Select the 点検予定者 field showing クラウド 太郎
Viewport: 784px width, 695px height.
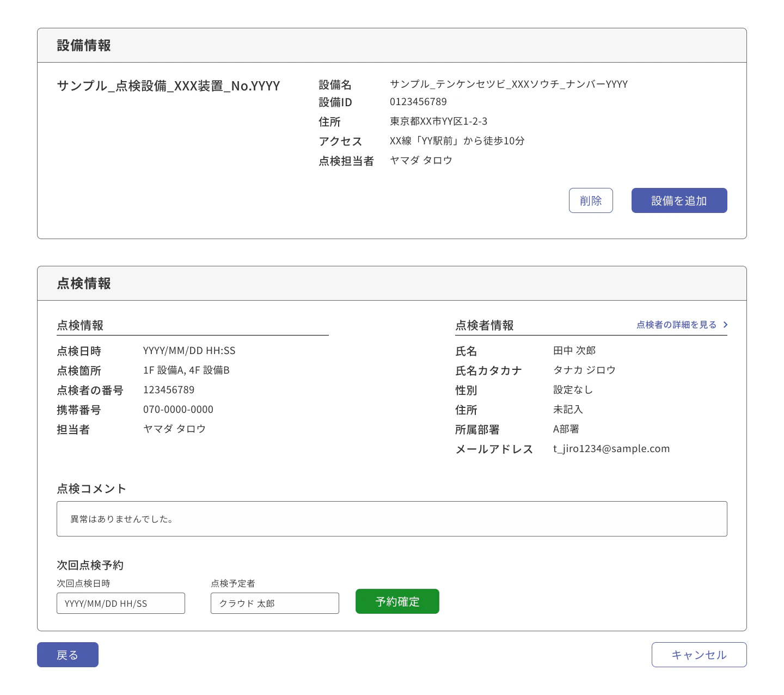click(x=274, y=603)
